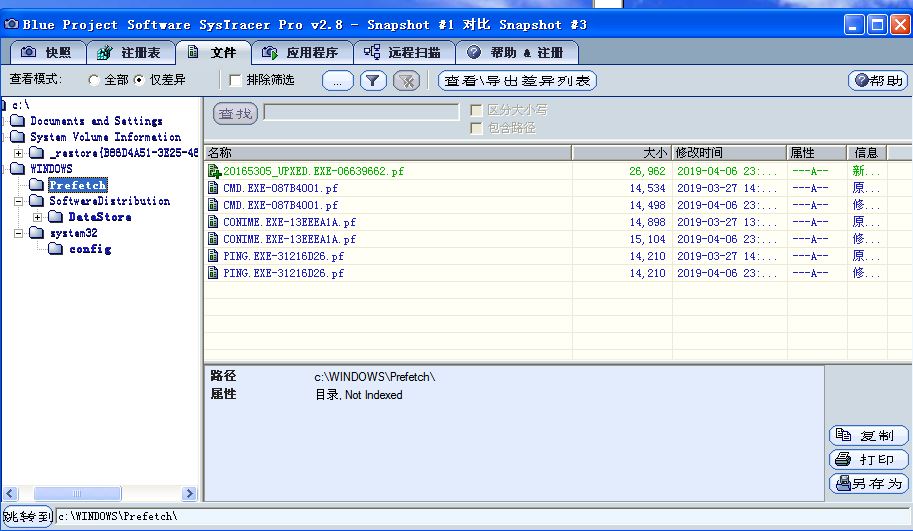This screenshot has width=913, height=531.
Task: Click the _restore folder icon
Action: point(37,153)
